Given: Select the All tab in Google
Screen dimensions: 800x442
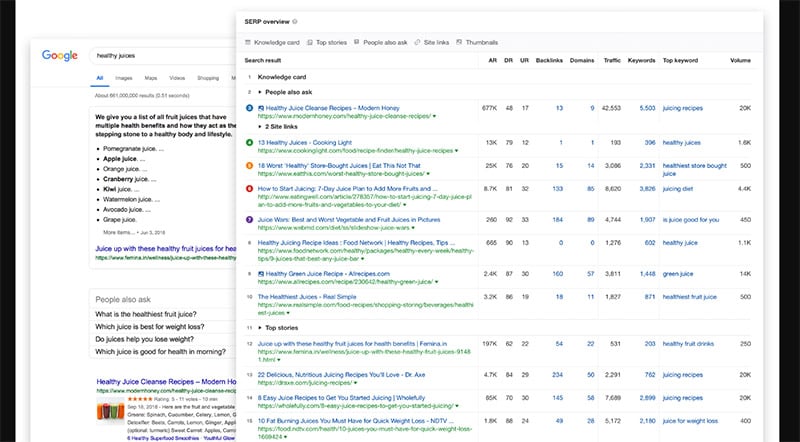Looking at the screenshot, I should coord(99,78).
